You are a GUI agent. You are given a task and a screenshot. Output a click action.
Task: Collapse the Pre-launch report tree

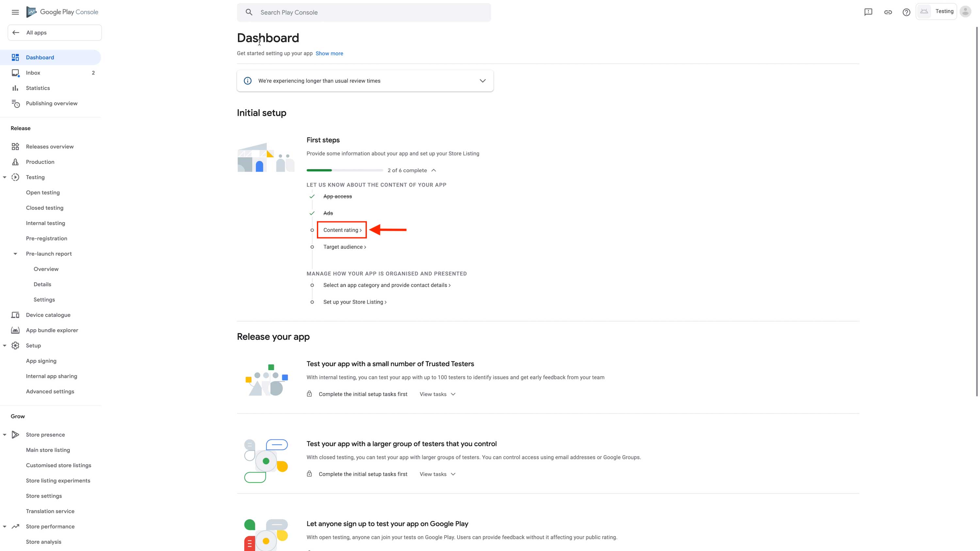(15, 254)
